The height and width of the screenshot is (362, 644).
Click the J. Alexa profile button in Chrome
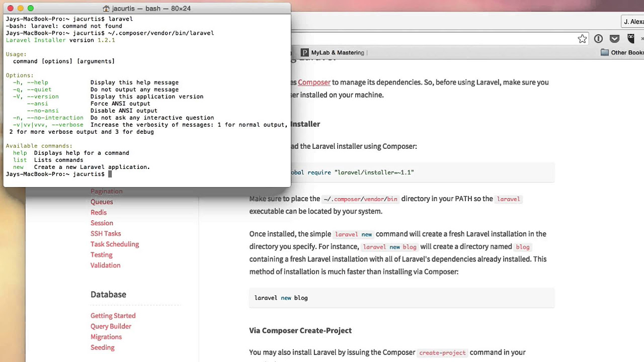(632, 22)
